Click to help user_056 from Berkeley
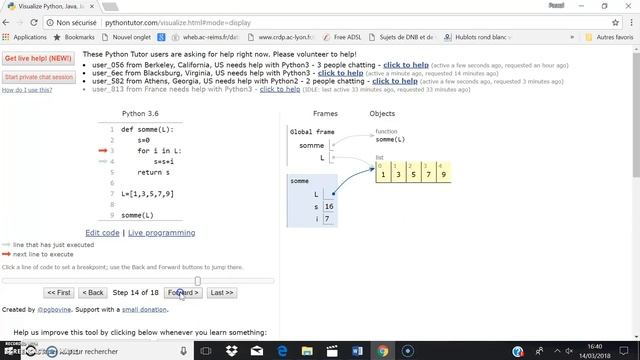The height and width of the screenshot is (360, 640). pyautogui.click(x=406, y=65)
